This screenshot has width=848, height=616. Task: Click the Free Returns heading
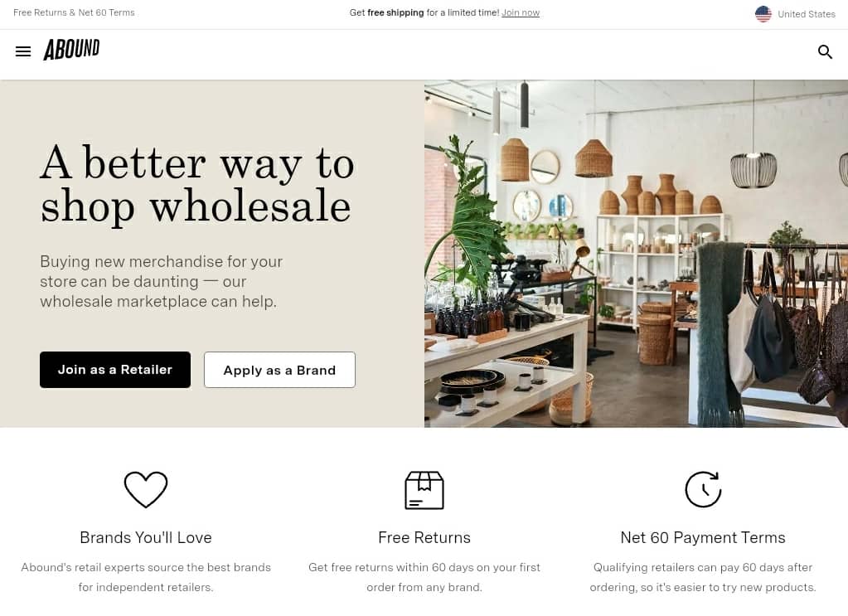pos(424,537)
